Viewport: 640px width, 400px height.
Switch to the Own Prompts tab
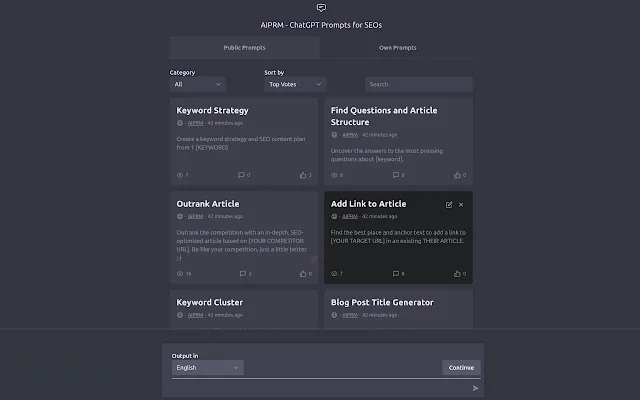397,47
